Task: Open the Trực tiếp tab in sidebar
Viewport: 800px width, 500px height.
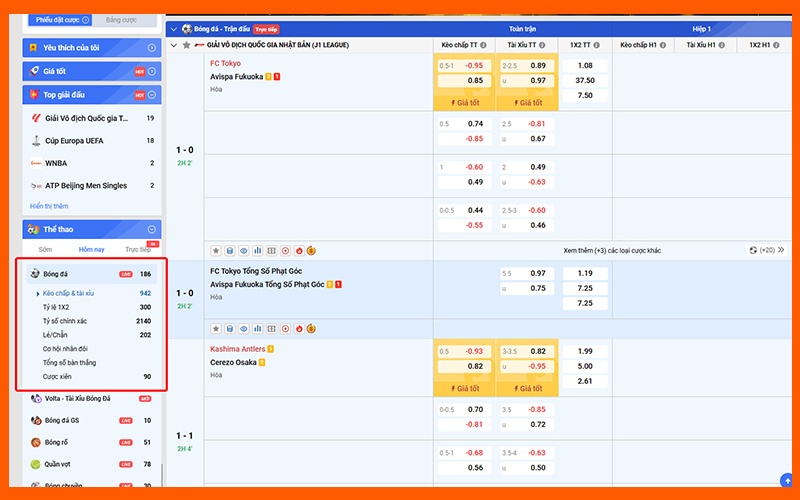Action: (137, 250)
